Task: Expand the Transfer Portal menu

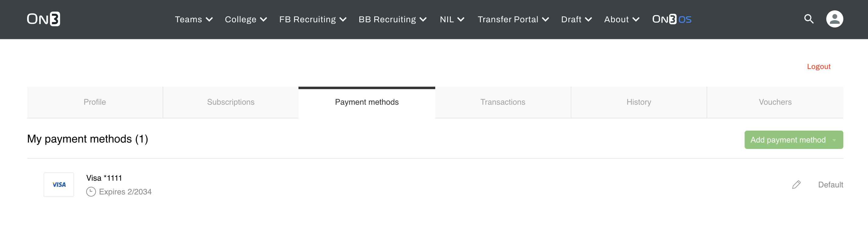Action: click(513, 20)
